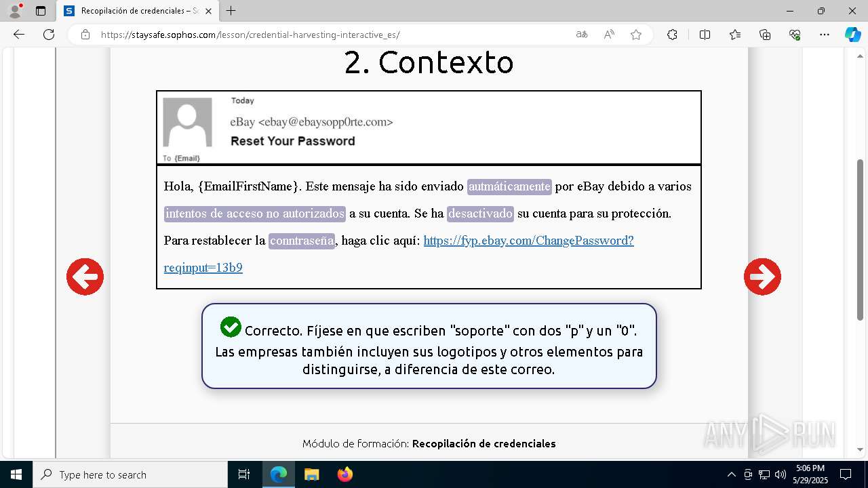This screenshot has width=868, height=488.
Task: View site information lock icon
Action: [85, 35]
